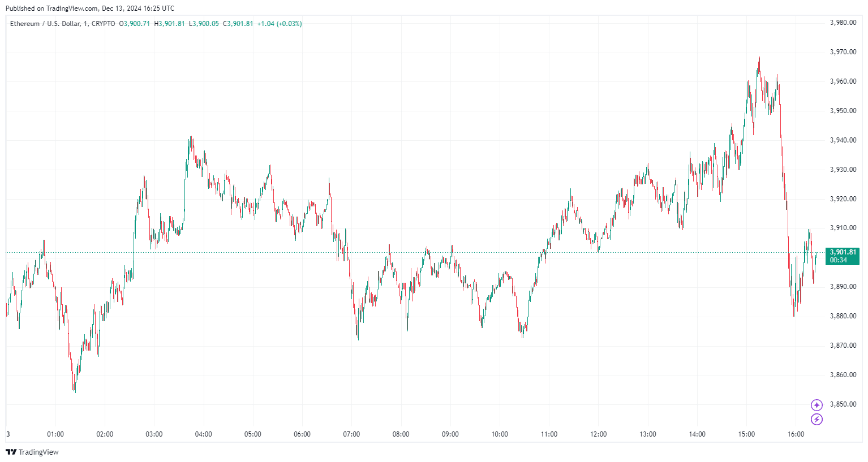Click the open value O3,900.71
This screenshot has width=868, height=462.
(x=135, y=24)
